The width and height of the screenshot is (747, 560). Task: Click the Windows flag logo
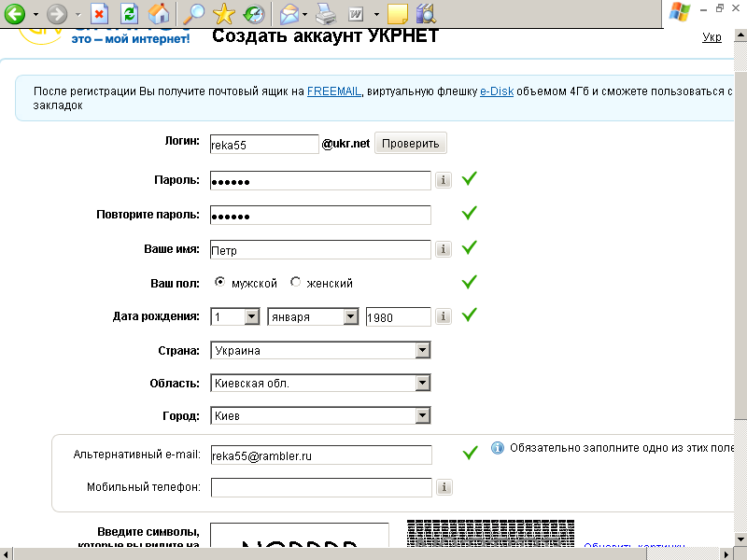680,12
